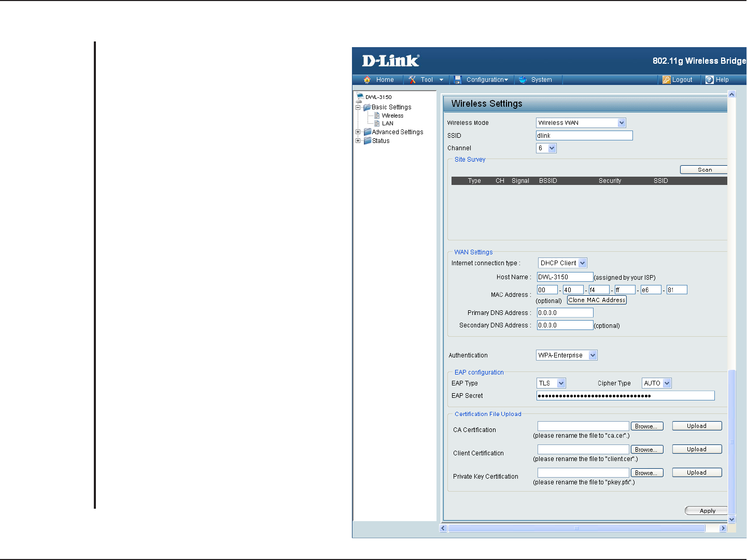Click the horizontal scrollbar thumb
This screenshot has width=747, height=560.
pyautogui.click(x=576, y=528)
